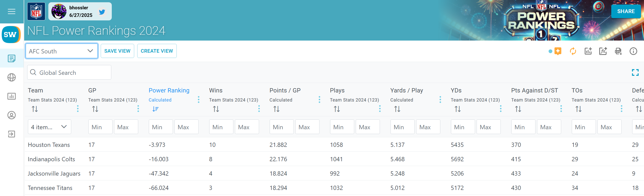Image resolution: width=644 pixels, height=196 pixels.
Task: Sort by Plays column
Action: click(x=337, y=109)
